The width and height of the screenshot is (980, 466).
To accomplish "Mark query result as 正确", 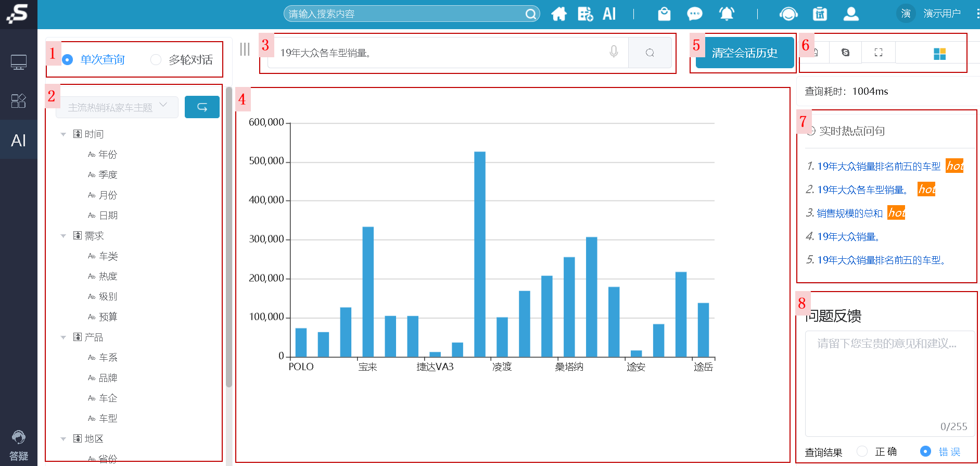I will (862, 451).
